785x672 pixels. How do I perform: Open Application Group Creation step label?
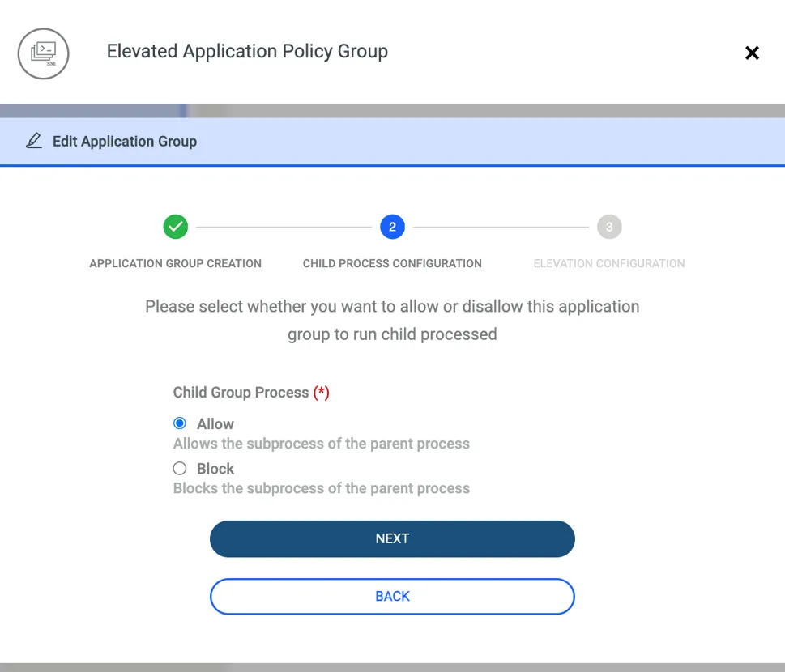[175, 263]
